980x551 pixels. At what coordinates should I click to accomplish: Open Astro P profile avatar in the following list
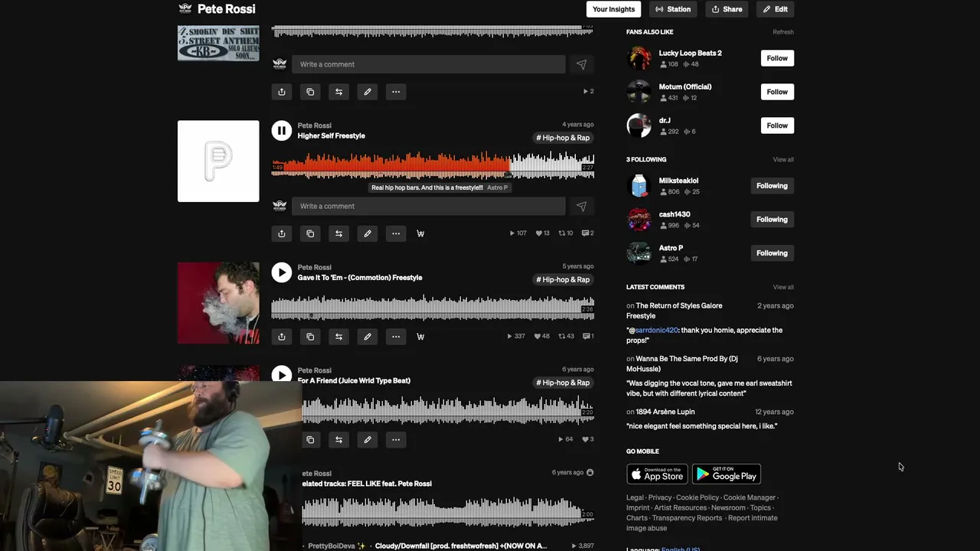click(x=639, y=253)
